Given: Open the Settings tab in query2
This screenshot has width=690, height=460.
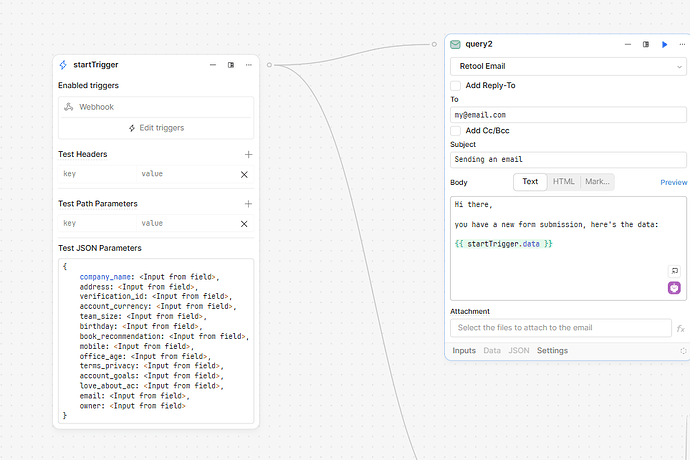Looking at the screenshot, I should pyautogui.click(x=552, y=350).
